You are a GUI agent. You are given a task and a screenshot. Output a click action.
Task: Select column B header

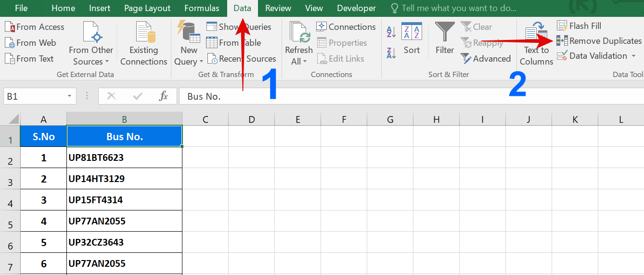point(125,119)
